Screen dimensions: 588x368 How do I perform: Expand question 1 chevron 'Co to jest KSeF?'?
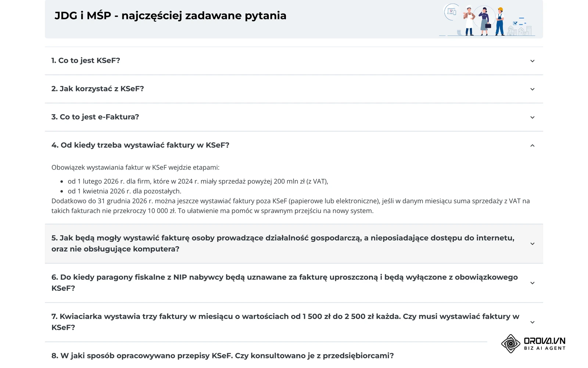click(x=532, y=61)
